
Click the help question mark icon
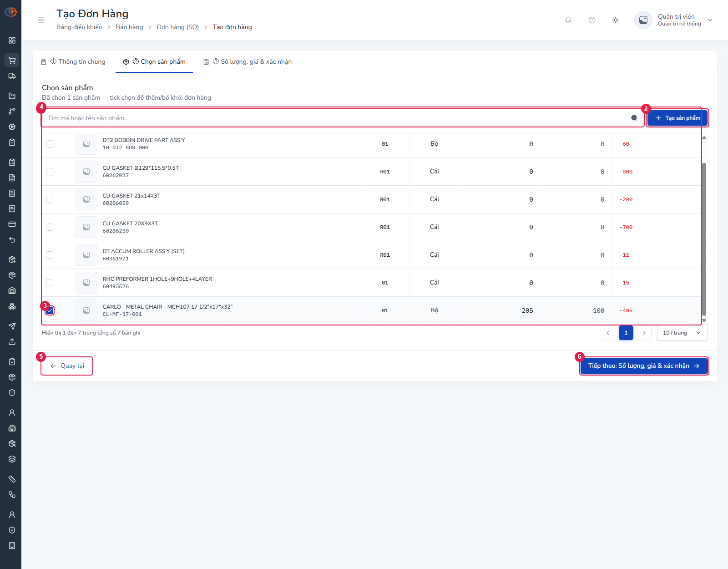coord(592,20)
